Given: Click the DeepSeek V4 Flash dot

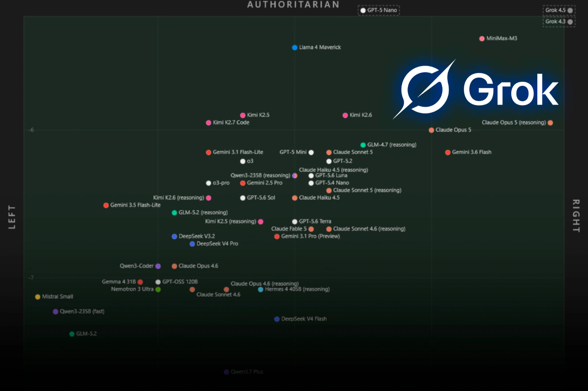Looking at the screenshot, I should coord(277,319).
